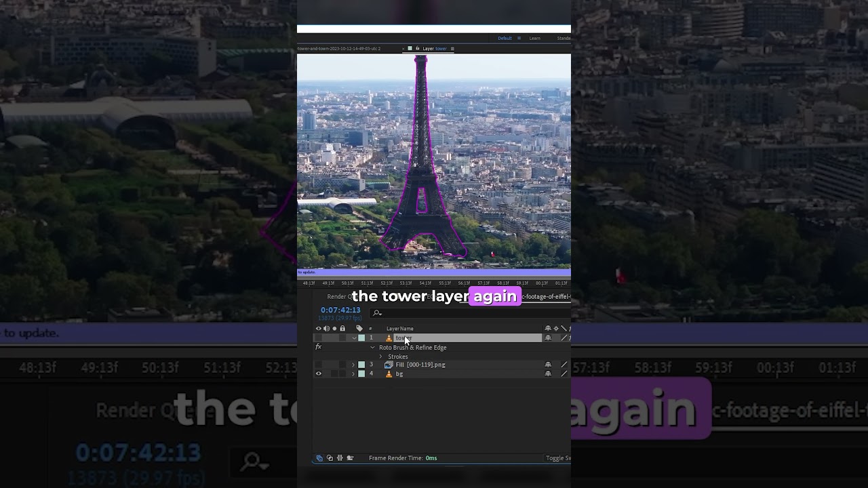The width and height of the screenshot is (868, 488).
Task: Click the Shy column header icon
Action: [548, 329]
